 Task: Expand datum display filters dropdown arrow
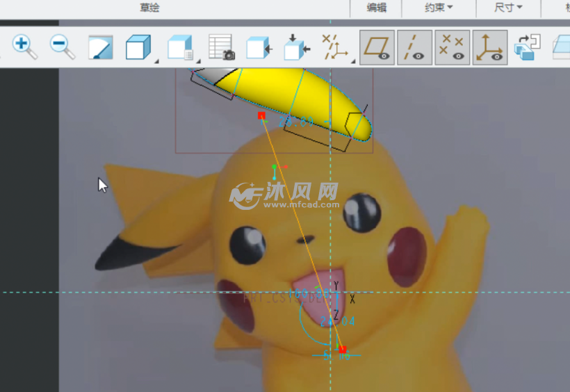[353, 61]
